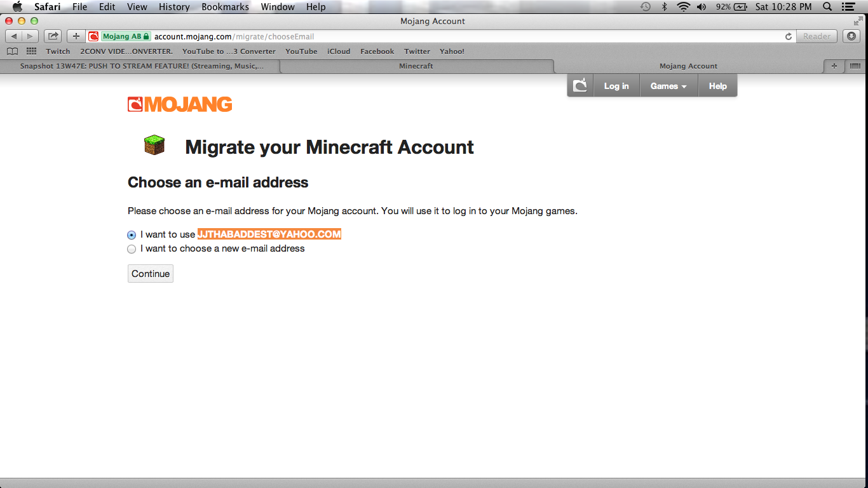Click the clock showing Sat 10:28 PM
The height and width of the screenshot is (488, 868).
coord(783,6)
